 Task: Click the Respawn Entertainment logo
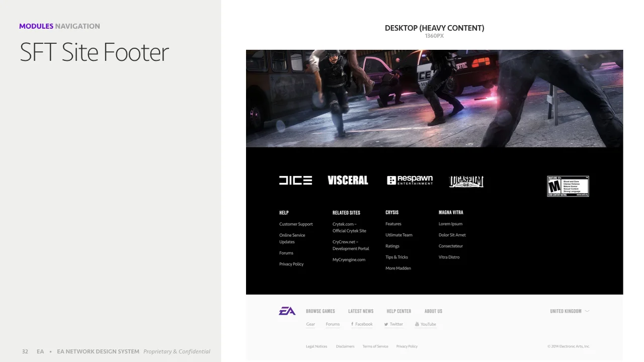click(x=410, y=180)
